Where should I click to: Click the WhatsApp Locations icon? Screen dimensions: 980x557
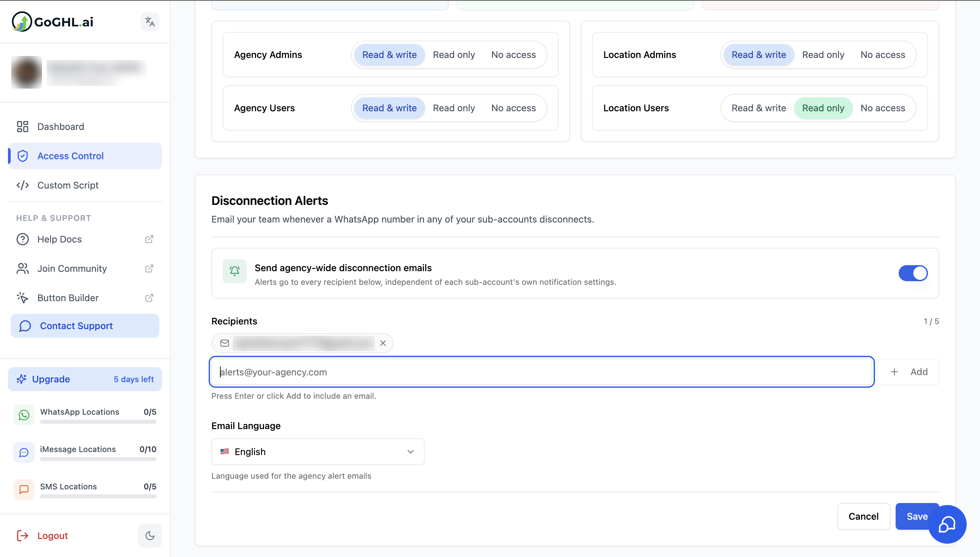click(x=24, y=415)
